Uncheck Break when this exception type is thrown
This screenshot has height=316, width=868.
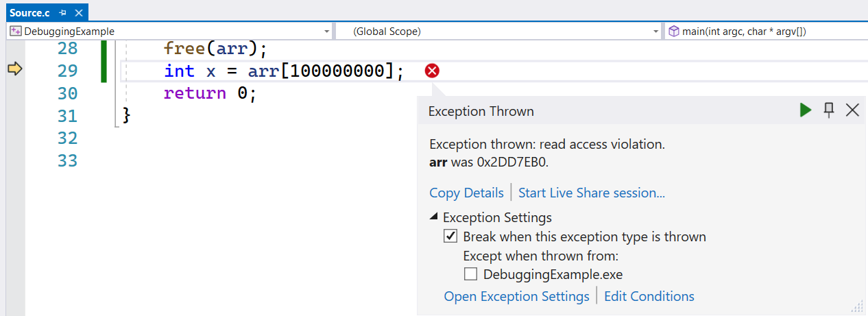450,236
